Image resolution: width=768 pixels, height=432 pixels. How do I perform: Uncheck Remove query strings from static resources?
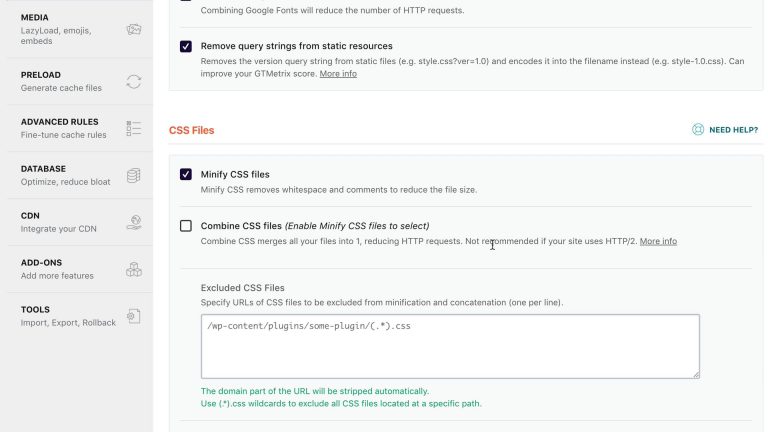click(x=186, y=47)
